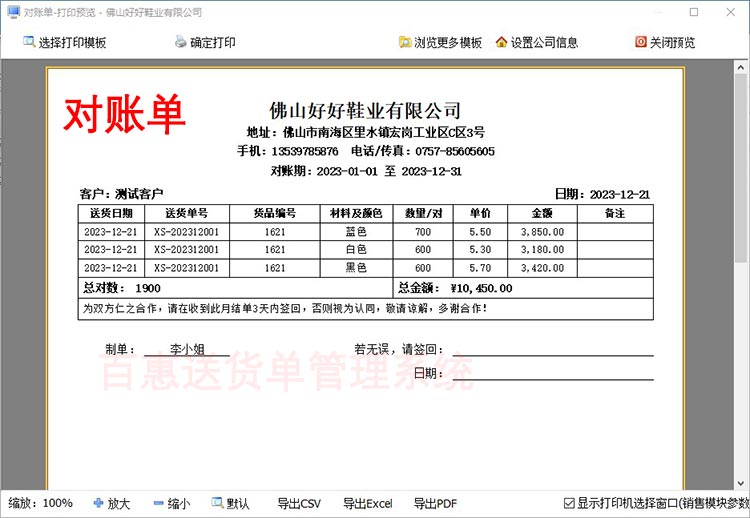Click the 蓝色 color cell
This screenshot has width=750, height=518.
356,232
